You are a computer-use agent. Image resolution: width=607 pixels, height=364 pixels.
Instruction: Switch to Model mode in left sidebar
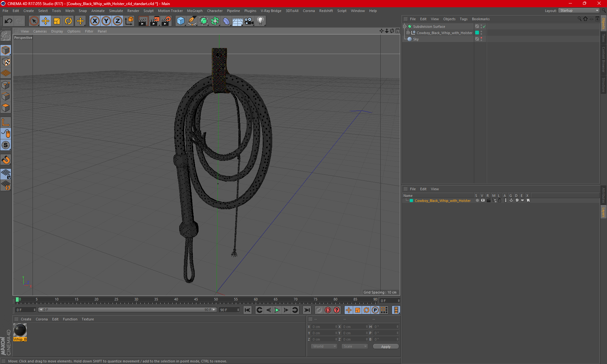pos(6,50)
